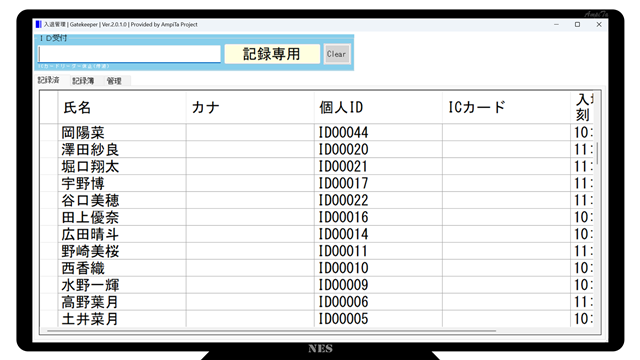Click the ID00020 cell
This screenshot has height=360, width=640.
(378, 150)
